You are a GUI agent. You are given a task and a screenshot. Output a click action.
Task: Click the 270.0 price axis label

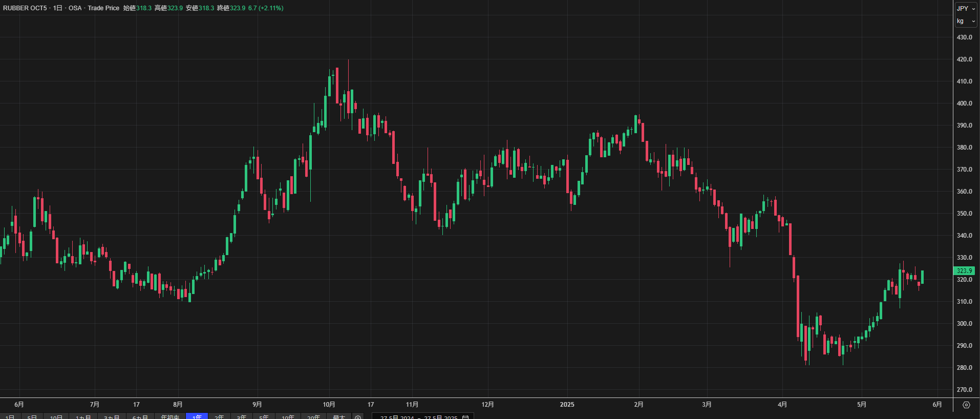[964, 390]
